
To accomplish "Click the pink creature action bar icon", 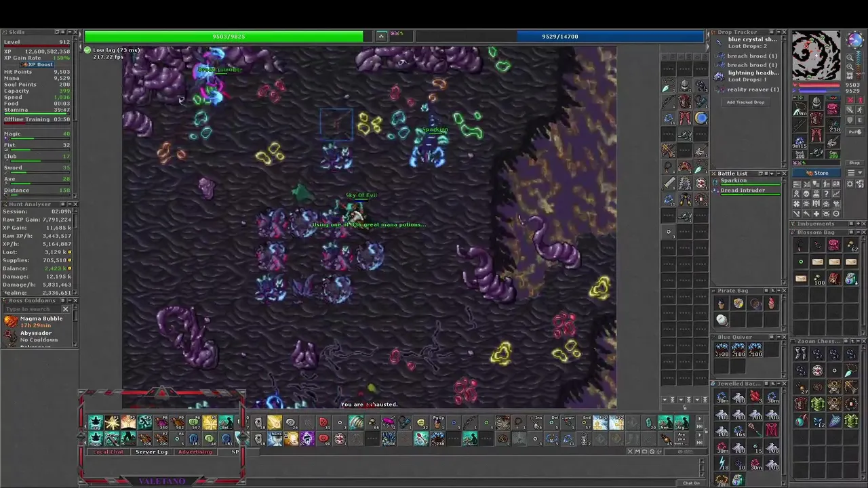I will tap(389, 422).
